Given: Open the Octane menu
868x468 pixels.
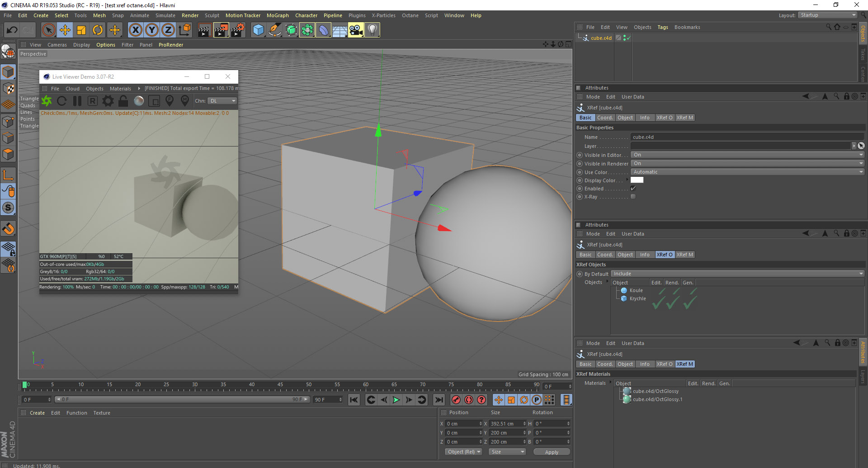Looking at the screenshot, I should [410, 15].
